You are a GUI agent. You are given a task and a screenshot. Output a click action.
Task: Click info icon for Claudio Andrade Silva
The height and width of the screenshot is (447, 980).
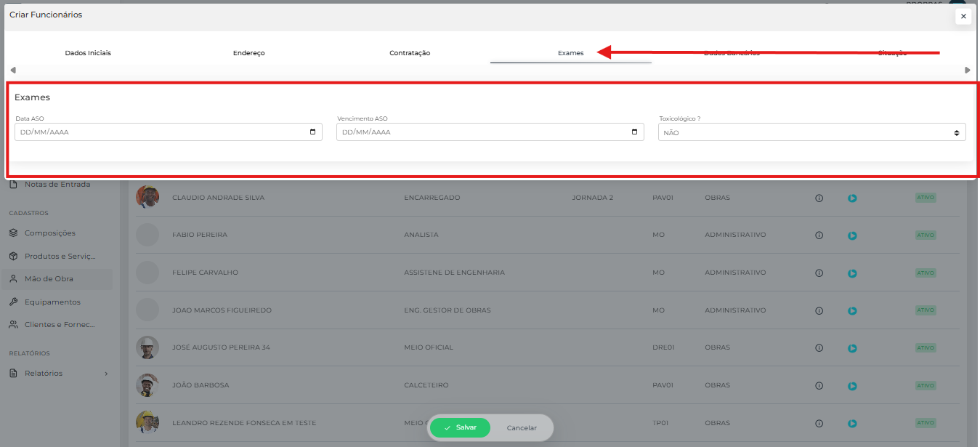[x=819, y=198]
